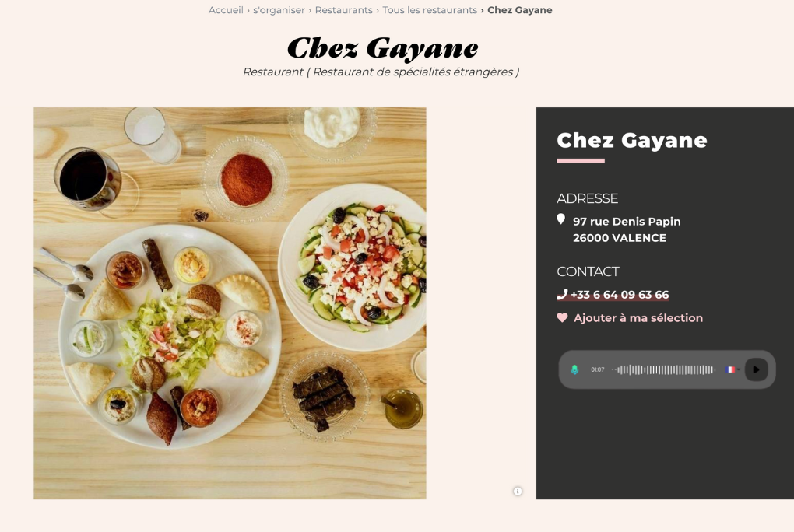Click Ajouter à ma sélection link
794x532 pixels.
pos(638,318)
